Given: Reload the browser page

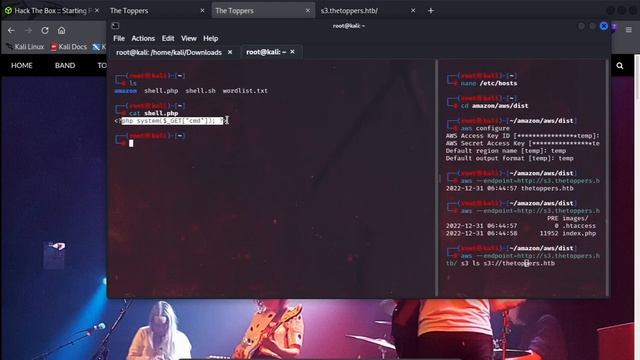Looking at the screenshot, I should pyautogui.click(x=45, y=30).
